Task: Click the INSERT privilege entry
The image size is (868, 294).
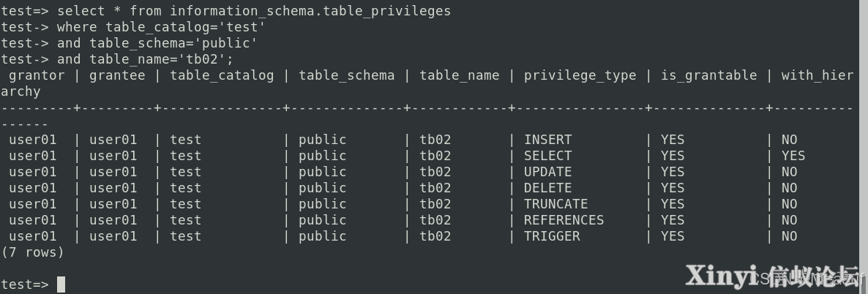Action: click(x=548, y=140)
